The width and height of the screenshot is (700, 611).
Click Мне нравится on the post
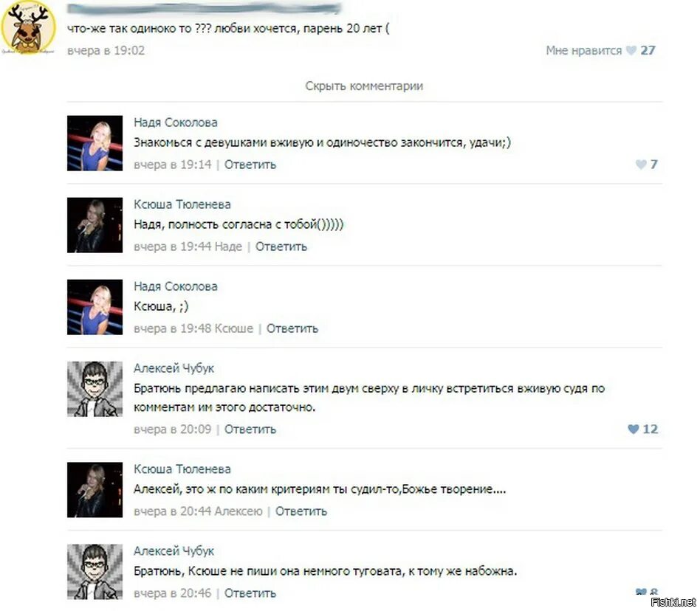click(x=583, y=50)
